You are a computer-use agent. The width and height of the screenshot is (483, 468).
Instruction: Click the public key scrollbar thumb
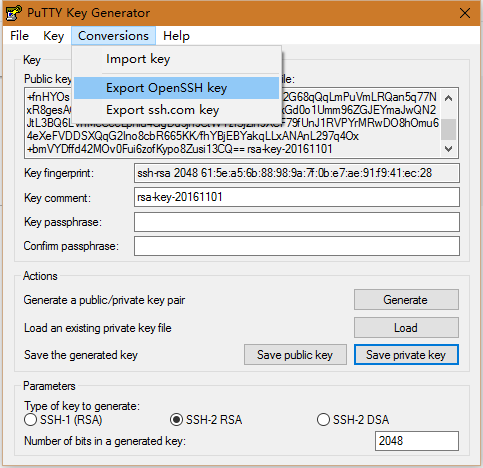click(448, 129)
